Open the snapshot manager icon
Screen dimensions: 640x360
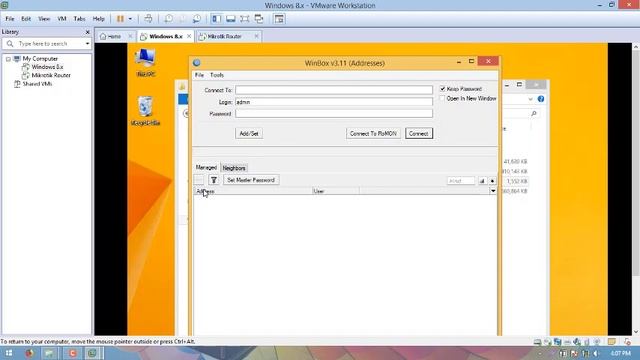point(197,19)
